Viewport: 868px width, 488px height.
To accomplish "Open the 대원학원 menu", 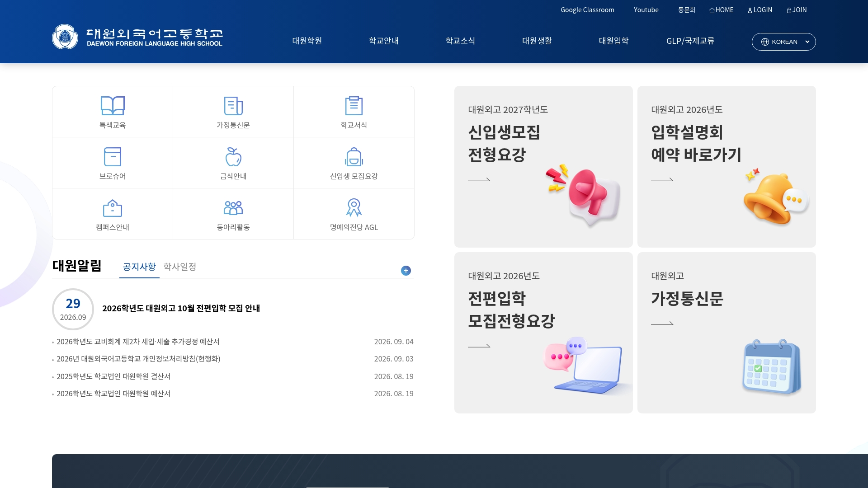I will tap(307, 41).
